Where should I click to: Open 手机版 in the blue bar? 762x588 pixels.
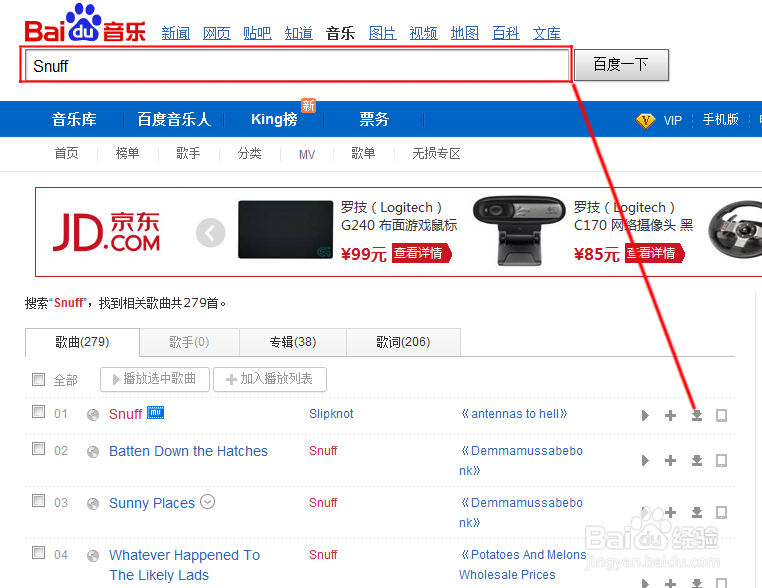[x=720, y=120]
